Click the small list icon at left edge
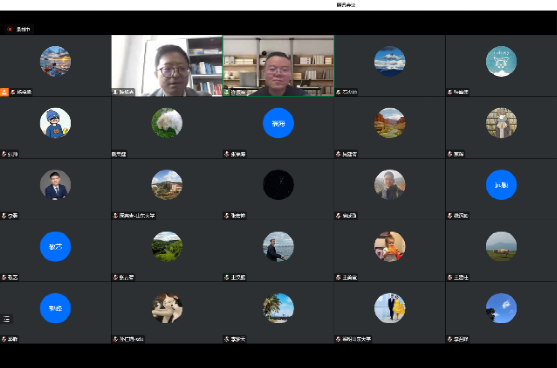 [6, 319]
